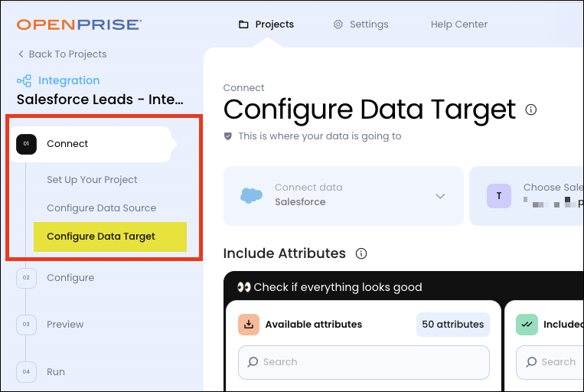This screenshot has width=584, height=392.
Task: Go to the Configure step
Action: coord(70,278)
